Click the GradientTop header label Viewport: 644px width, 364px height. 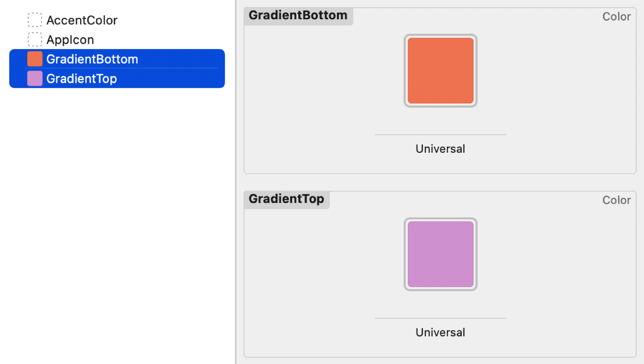[x=286, y=199]
